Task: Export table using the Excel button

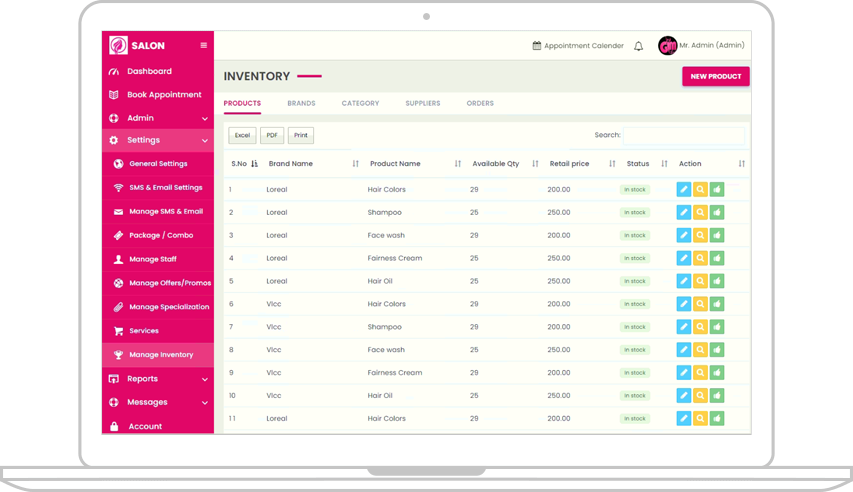Action: 242,135
